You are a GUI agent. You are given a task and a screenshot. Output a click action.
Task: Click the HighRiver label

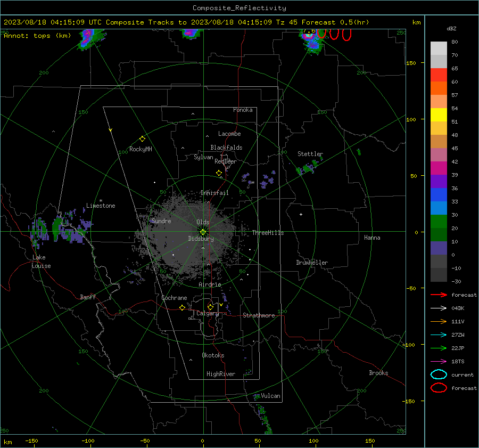[221, 374]
